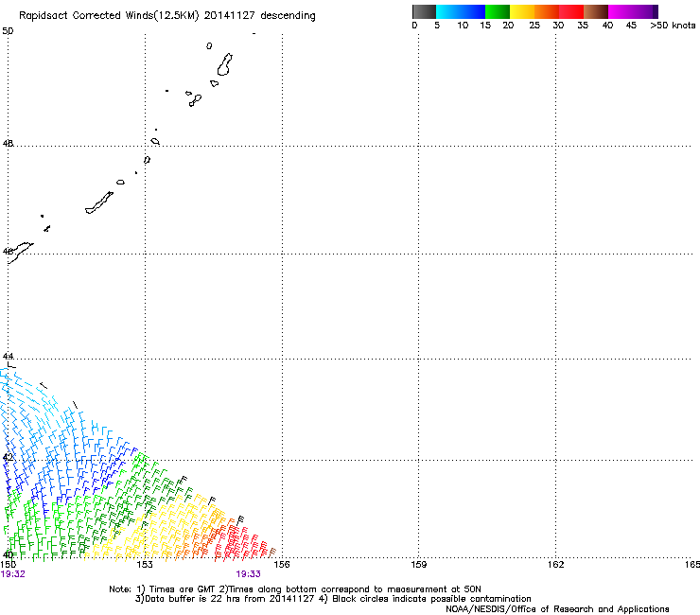The width and height of the screenshot is (700, 615).
Task: Click the date text '20141127 descending'
Action: click(x=260, y=16)
